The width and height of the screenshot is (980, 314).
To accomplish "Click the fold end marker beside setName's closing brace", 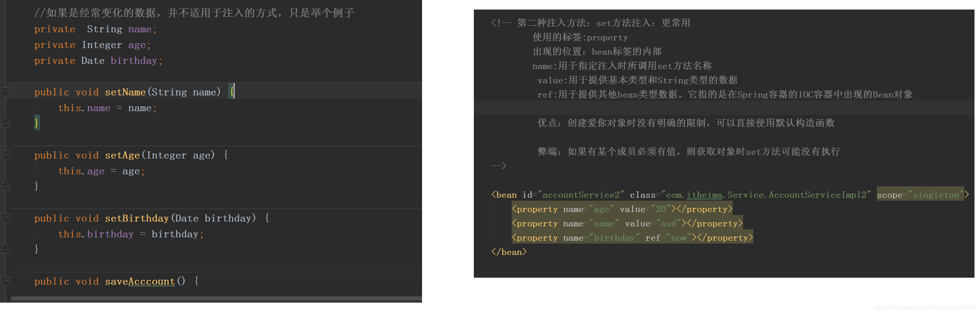I will 6,123.
